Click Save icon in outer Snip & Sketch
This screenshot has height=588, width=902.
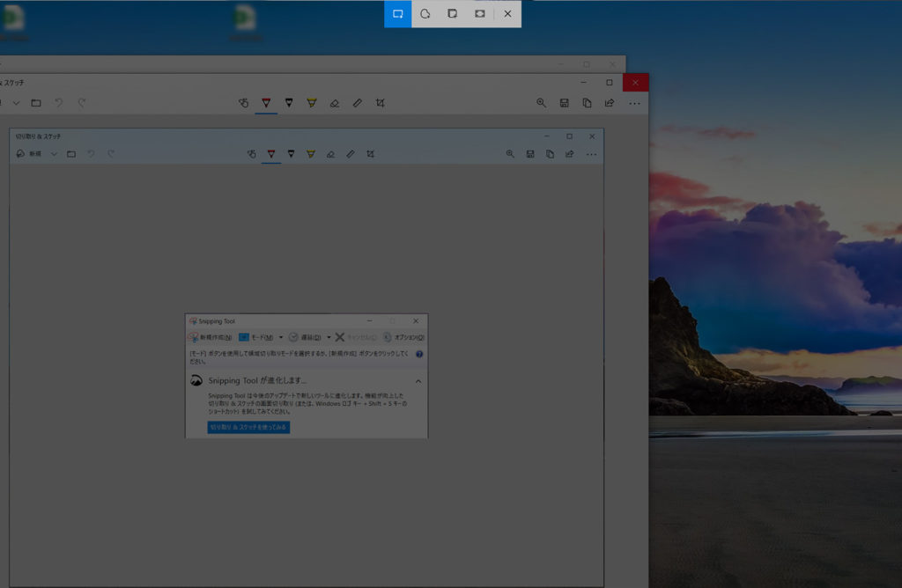[x=564, y=103]
